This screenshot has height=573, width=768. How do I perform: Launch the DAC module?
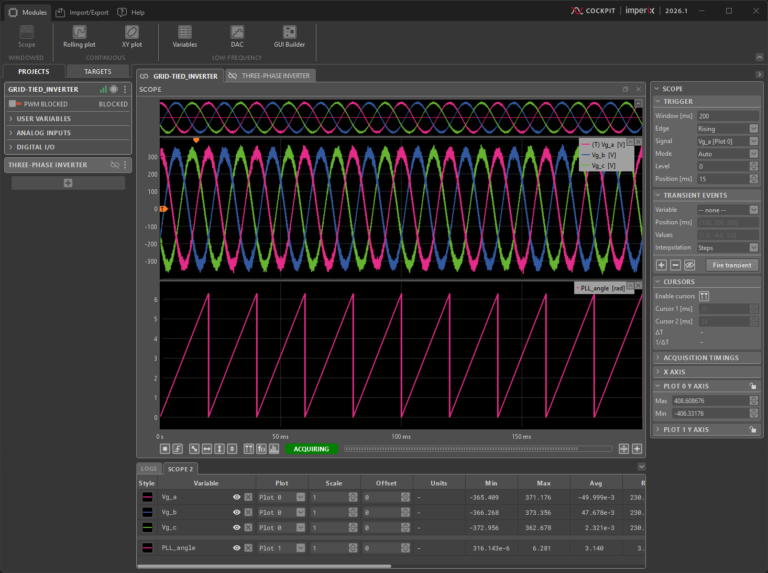point(236,37)
